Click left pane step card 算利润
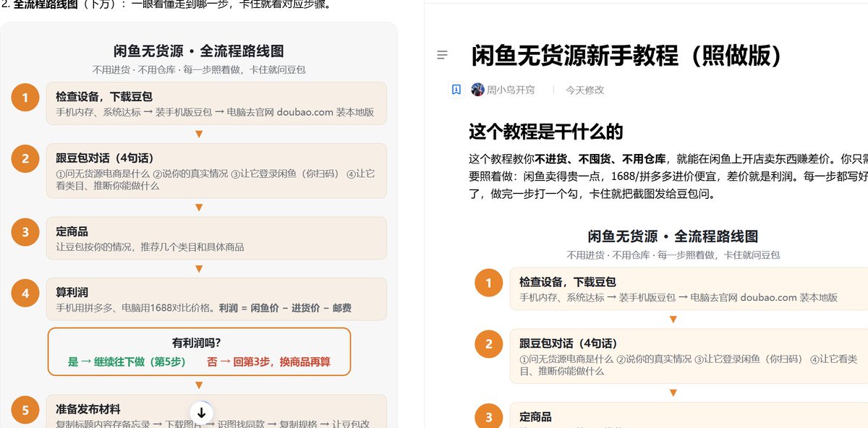This screenshot has height=428, width=868. 216,299
